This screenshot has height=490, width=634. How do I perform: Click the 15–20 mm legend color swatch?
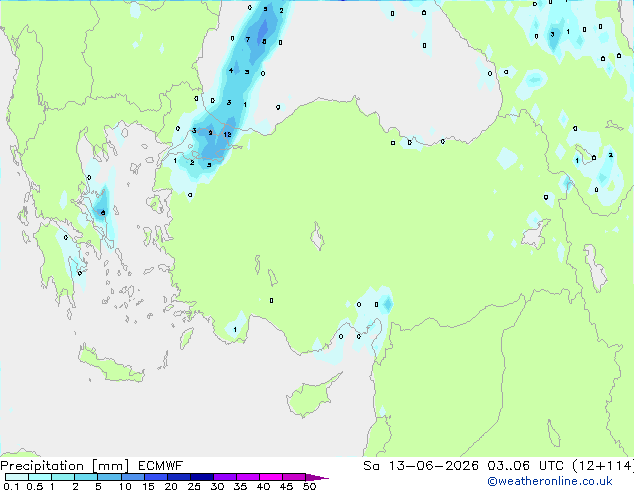(x=155, y=477)
